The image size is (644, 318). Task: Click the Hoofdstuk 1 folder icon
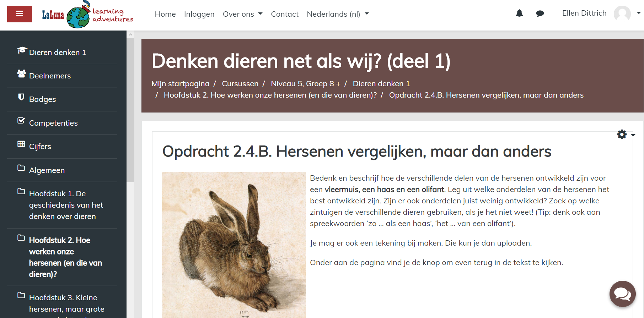21,191
